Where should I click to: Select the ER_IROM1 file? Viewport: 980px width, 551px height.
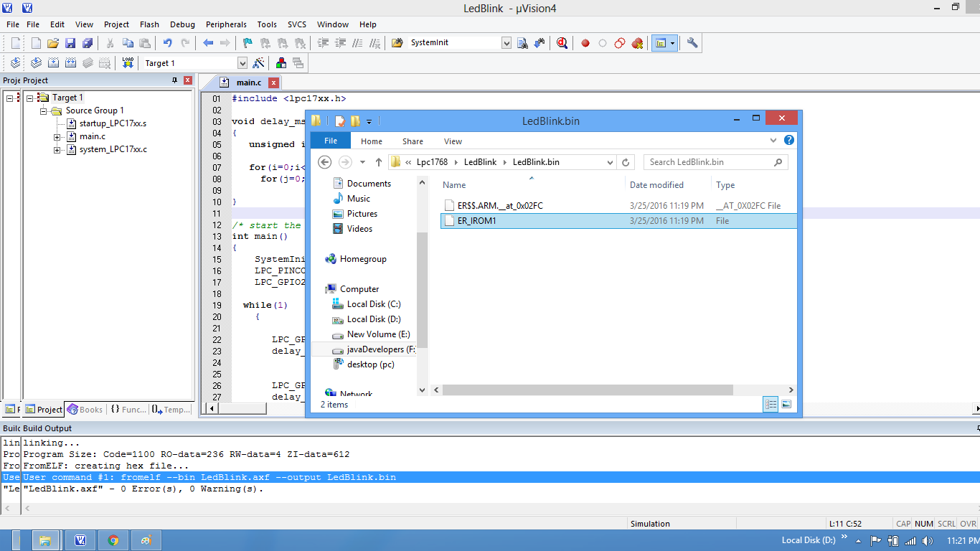pyautogui.click(x=617, y=221)
